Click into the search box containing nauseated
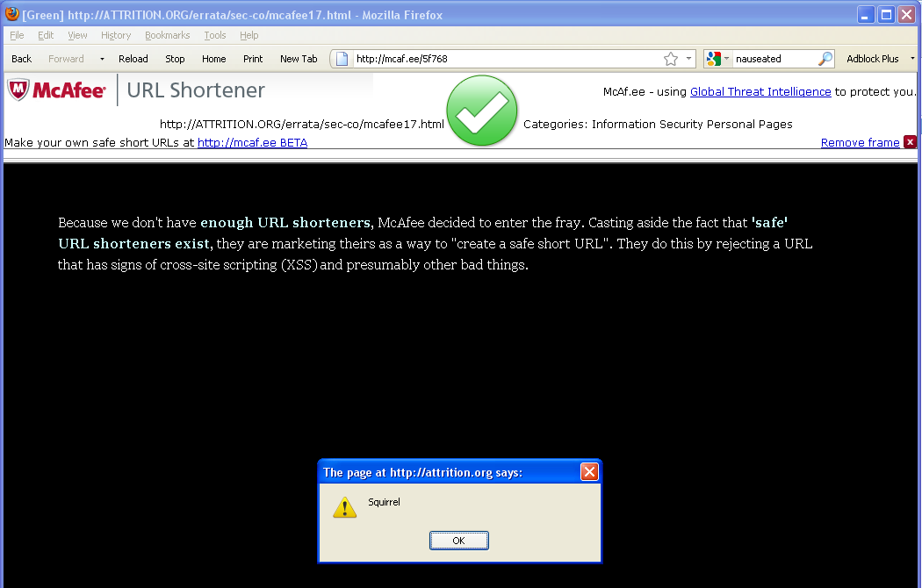The image size is (922, 588). tap(773, 59)
